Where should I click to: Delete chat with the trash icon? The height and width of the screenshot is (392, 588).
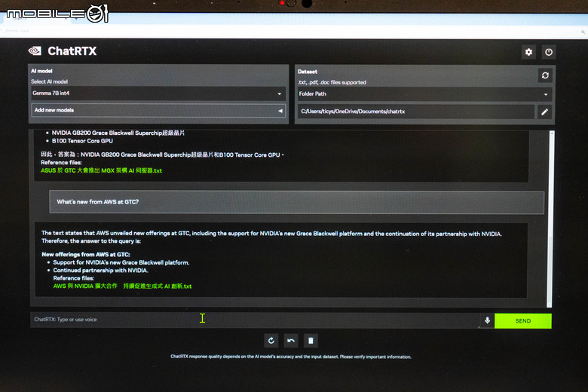pos(311,341)
